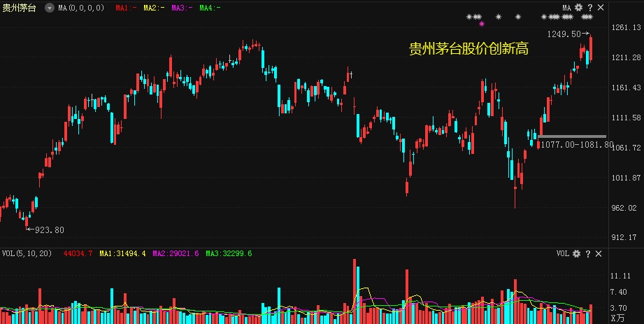Click price axis value 962.02
The image size is (644, 324).
pos(626,208)
